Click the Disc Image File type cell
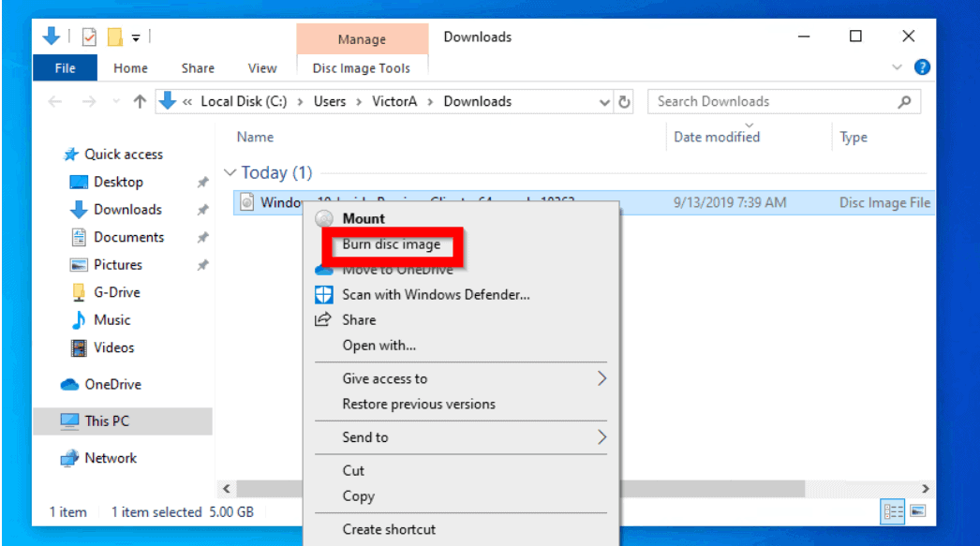Screen dimensions: 980x546 [884, 202]
